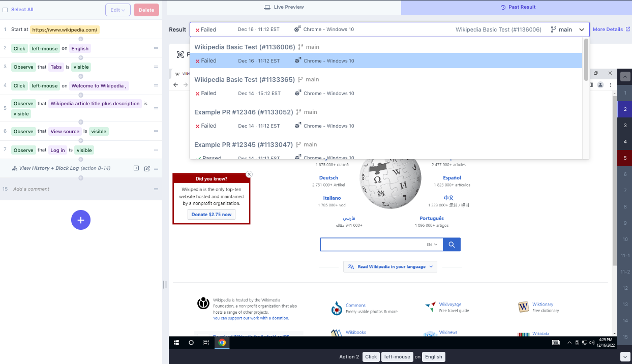Click the edit icon on the View History + Block Log group

[147, 168]
